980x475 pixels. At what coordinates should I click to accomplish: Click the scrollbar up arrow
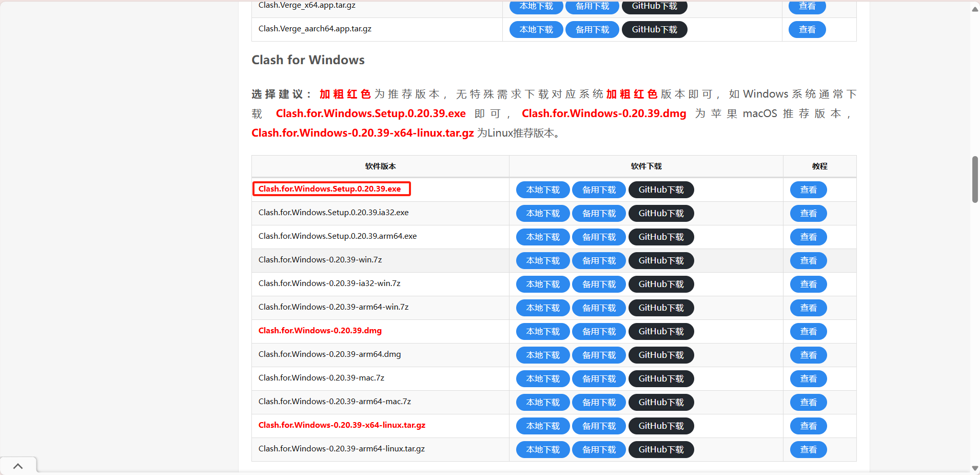975,9
